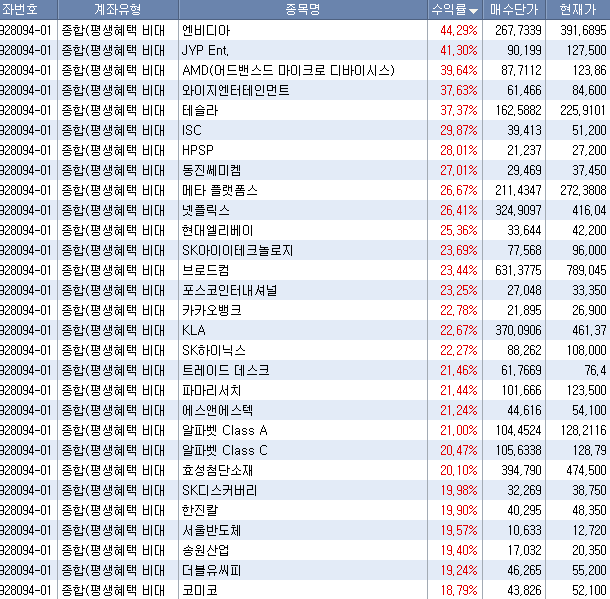Select the KLA stock name
This screenshot has width=610, height=599.
pyautogui.click(x=194, y=331)
